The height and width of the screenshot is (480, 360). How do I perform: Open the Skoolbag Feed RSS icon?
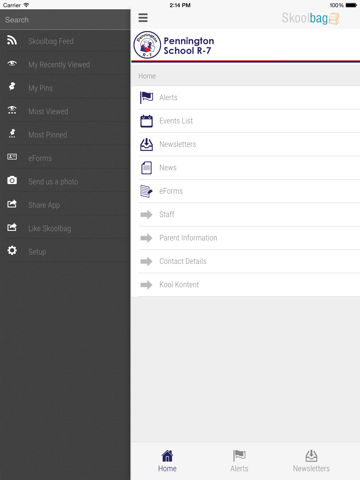pyautogui.click(x=12, y=40)
